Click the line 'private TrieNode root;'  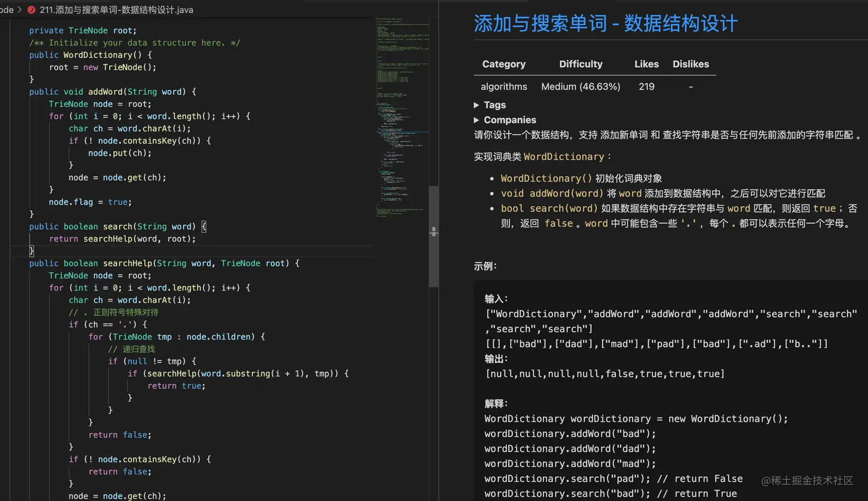pyautogui.click(x=83, y=30)
